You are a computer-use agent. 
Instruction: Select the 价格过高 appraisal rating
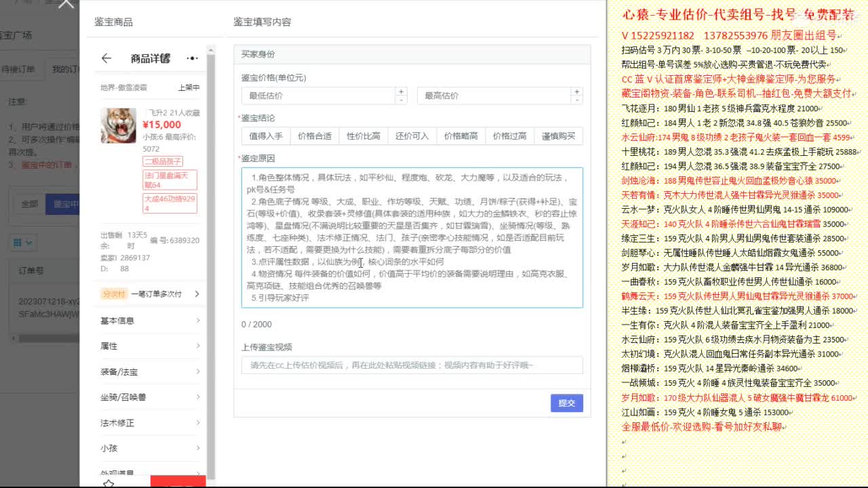pyautogui.click(x=510, y=136)
